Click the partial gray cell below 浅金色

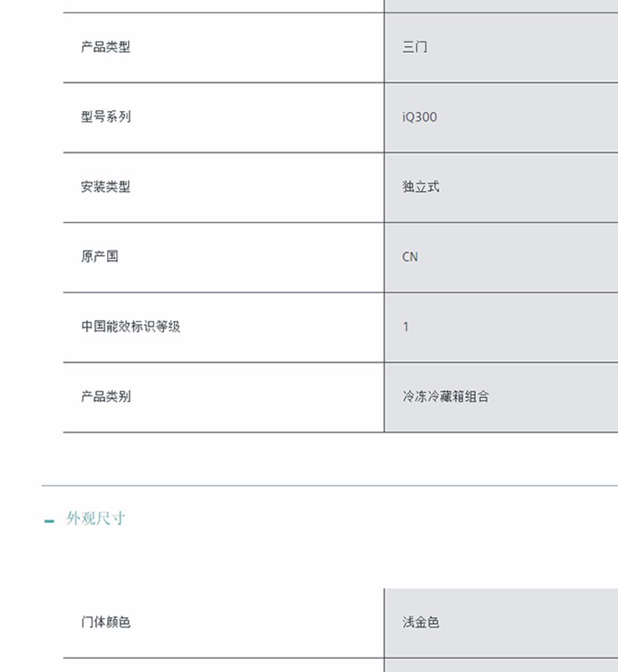(501, 665)
